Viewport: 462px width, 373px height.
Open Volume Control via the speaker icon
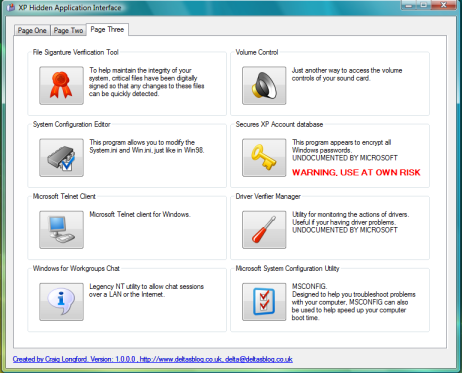264,85
